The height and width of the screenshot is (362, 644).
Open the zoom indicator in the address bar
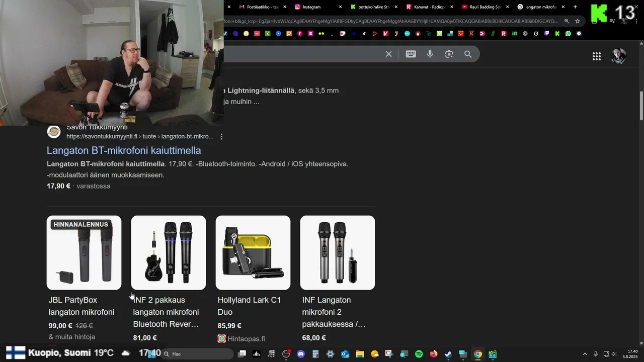tap(567, 21)
